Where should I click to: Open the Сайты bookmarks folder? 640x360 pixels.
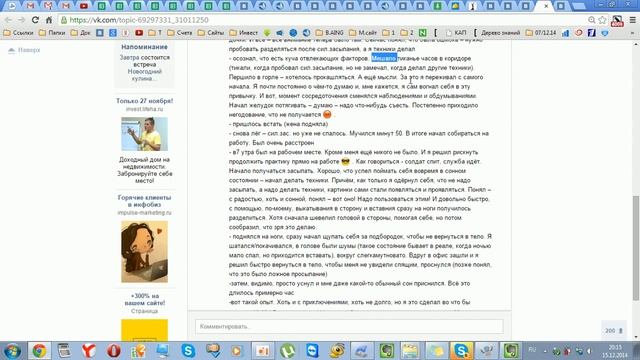tap(211, 33)
